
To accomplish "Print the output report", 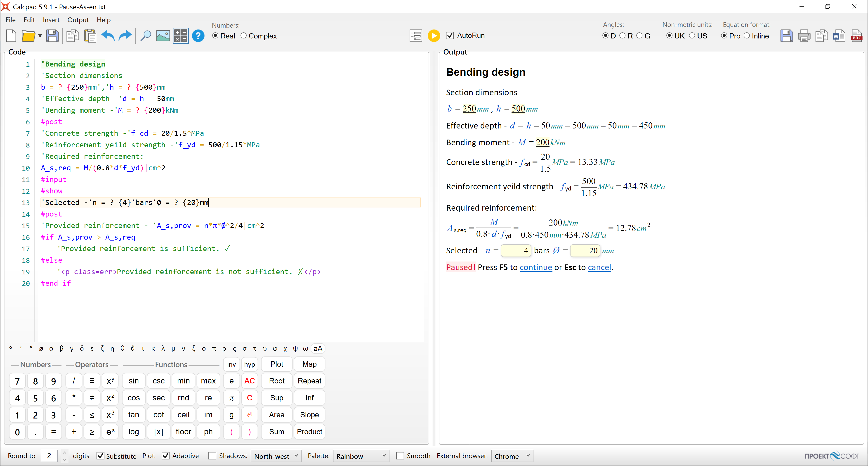I will [x=804, y=36].
